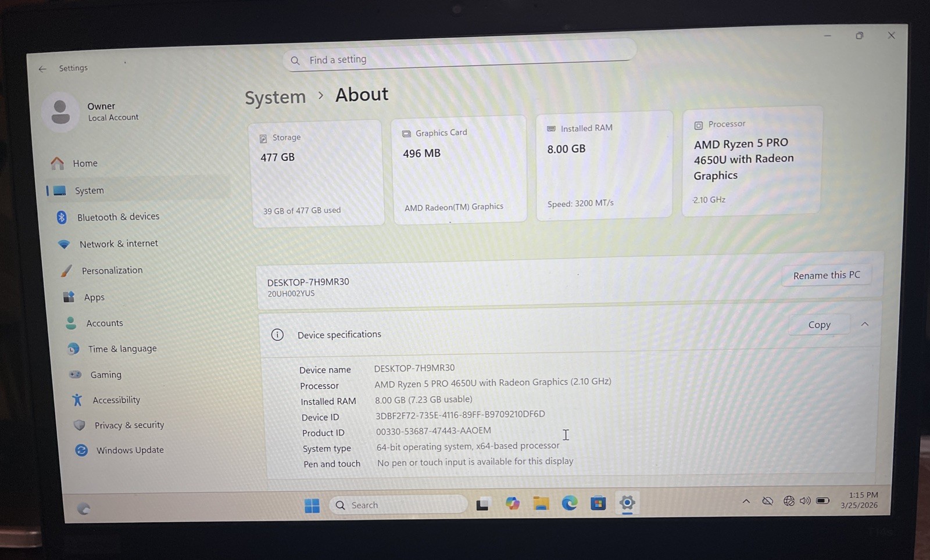Click the battery tray icon
Viewport: 930px width, 560px height.
pos(822,500)
